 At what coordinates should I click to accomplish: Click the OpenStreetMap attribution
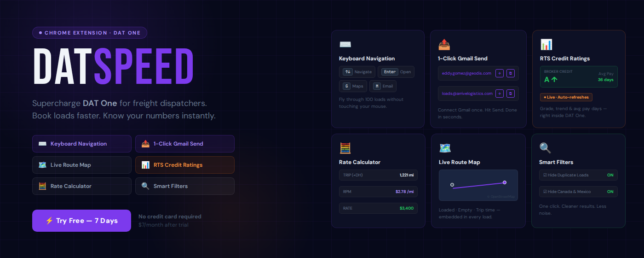[501, 197]
